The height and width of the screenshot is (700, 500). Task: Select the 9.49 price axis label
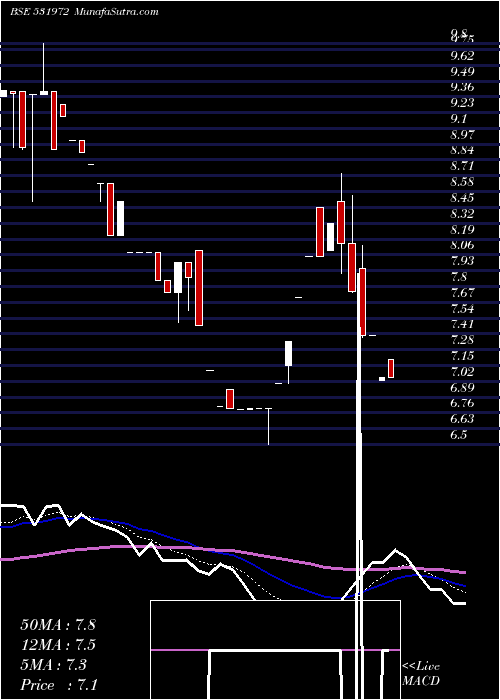coord(462,71)
